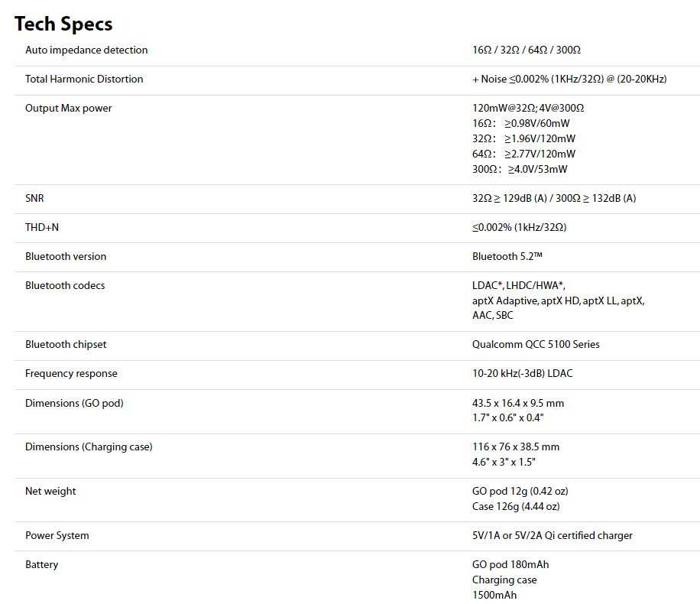The width and height of the screenshot is (700, 604).
Task: Click the Bluetooth codecs label
Action: (x=65, y=286)
